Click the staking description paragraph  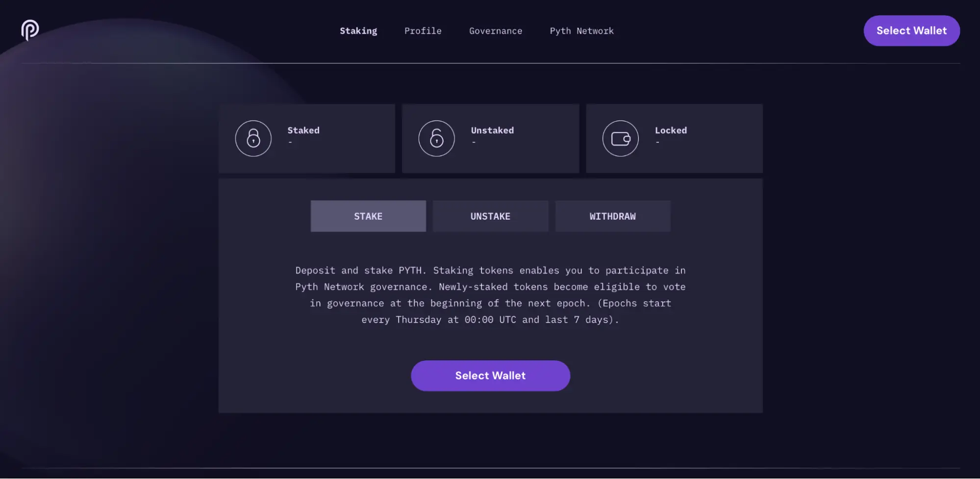click(490, 295)
